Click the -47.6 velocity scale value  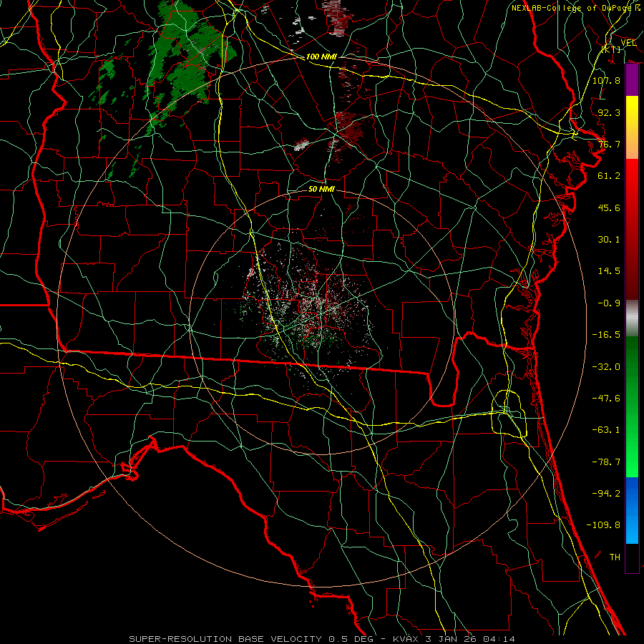pos(606,399)
